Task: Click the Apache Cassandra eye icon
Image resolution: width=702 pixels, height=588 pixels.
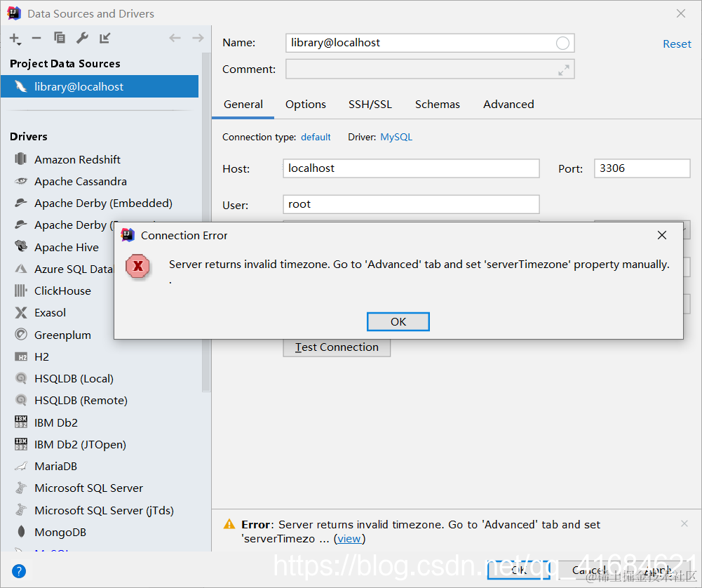Action: tap(20, 181)
